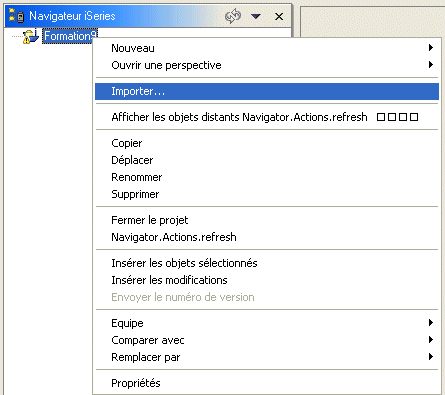
Task: Click the Navigateur iSeries title text
Action: 72,16
